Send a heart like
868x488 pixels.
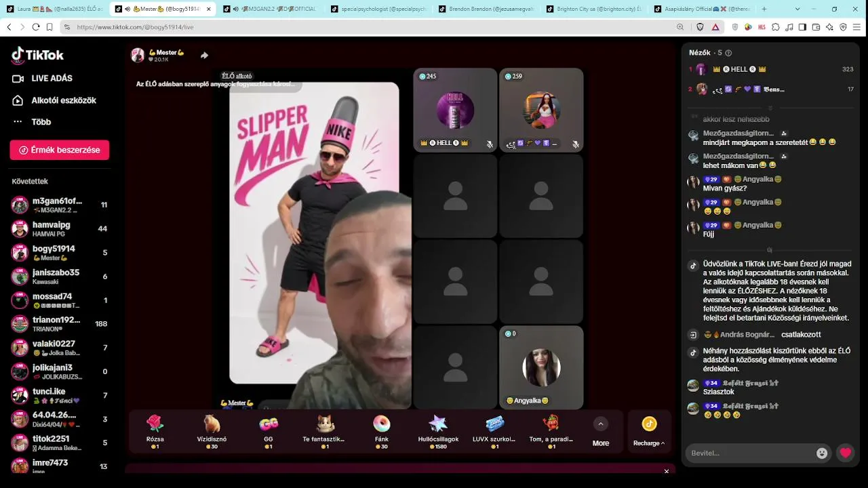(845, 453)
